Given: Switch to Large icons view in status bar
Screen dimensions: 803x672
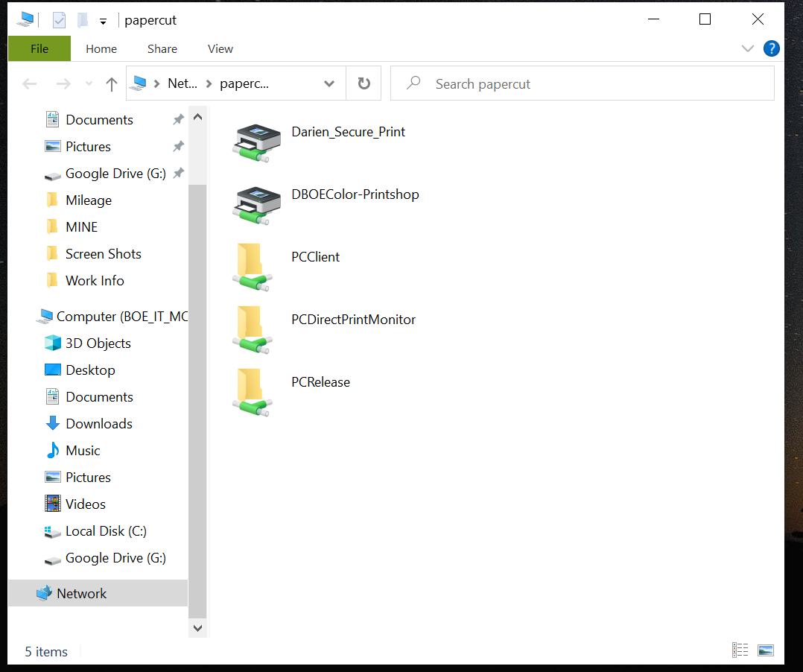Looking at the screenshot, I should pos(766,650).
